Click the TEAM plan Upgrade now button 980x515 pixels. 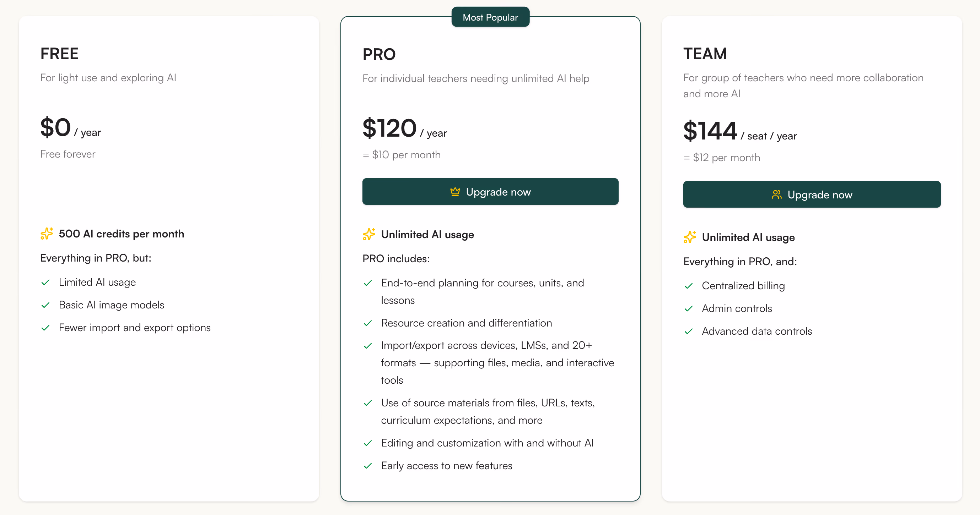[x=812, y=194]
